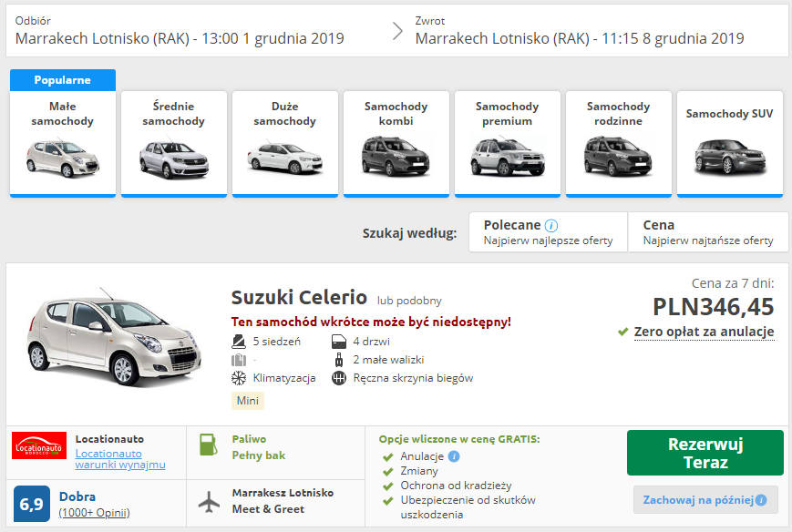The width and height of the screenshot is (792, 532).
Task: Click the info icon beside Anulacje
Action: pyautogui.click(x=454, y=456)
